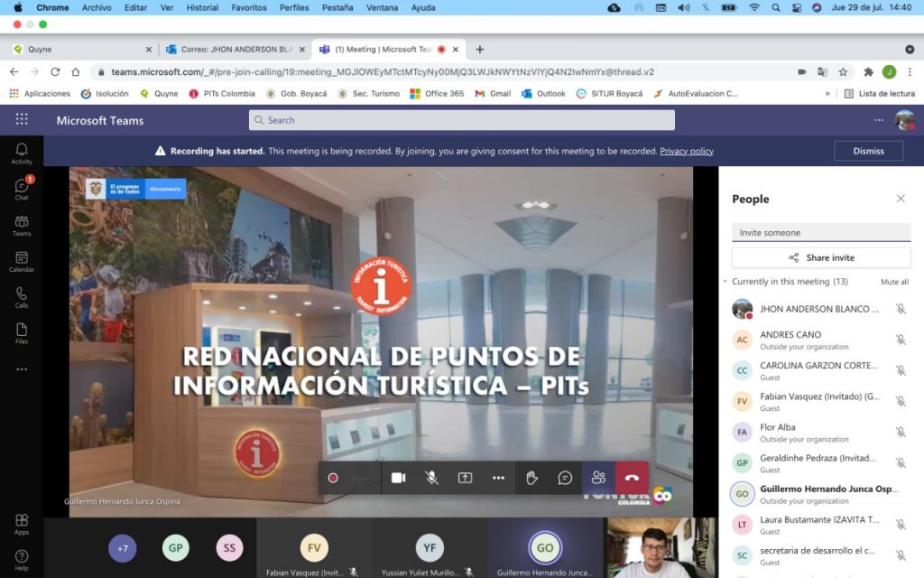Open a new Chrome tab
This screenshot has width=924, height=578.
[480, 50]
